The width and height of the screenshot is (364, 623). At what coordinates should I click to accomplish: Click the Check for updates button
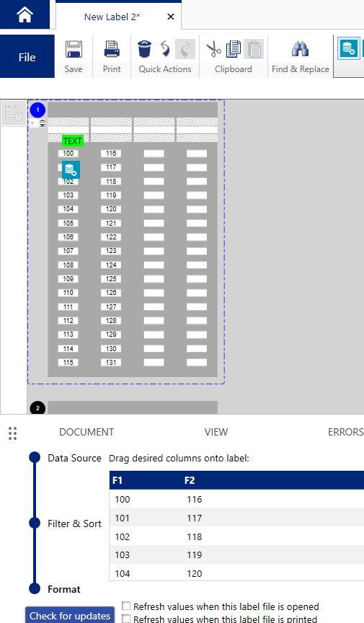pyautogui.click(x=71, y=616)
